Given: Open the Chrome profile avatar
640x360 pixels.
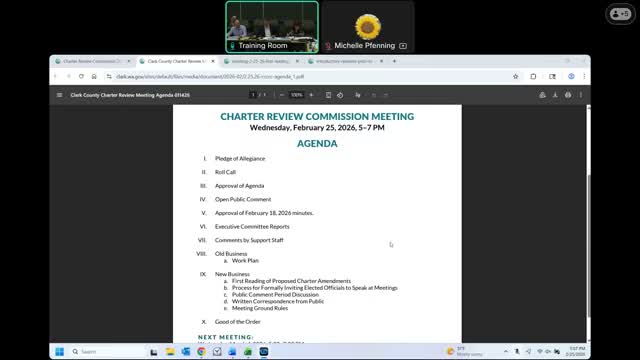Looking at the screenshot, I should coord(571,76).
